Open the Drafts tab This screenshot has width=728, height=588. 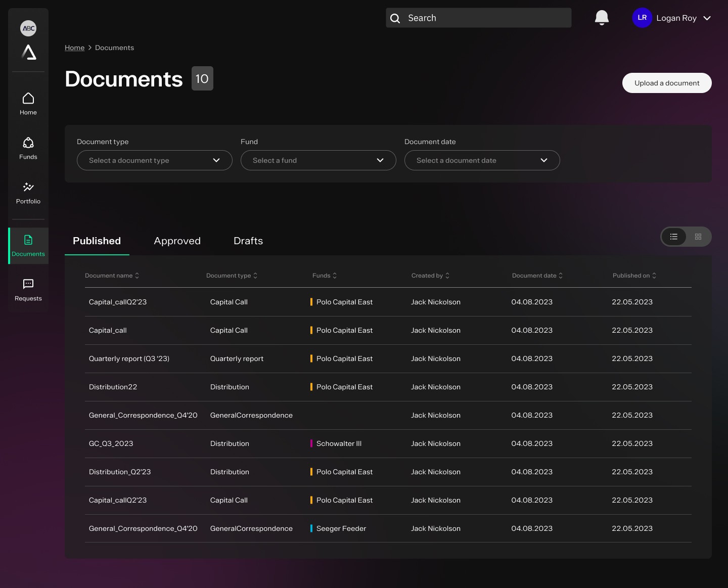coord(248,241)
